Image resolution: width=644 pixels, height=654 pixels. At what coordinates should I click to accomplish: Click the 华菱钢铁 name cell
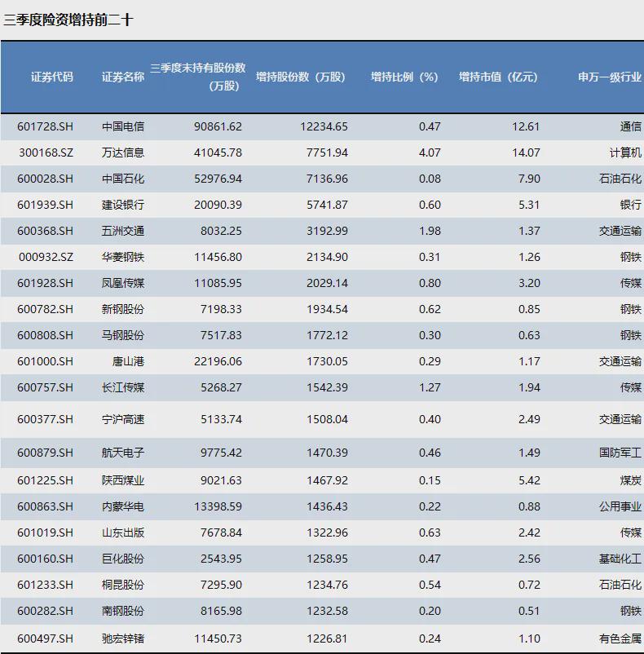pos(123,257)
